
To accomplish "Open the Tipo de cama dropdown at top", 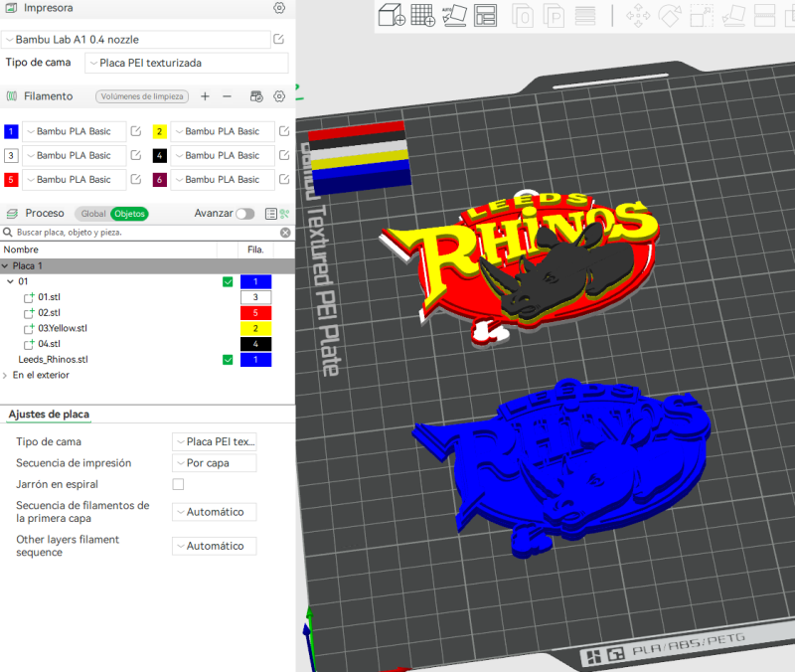I will click(x=187, y=63).
